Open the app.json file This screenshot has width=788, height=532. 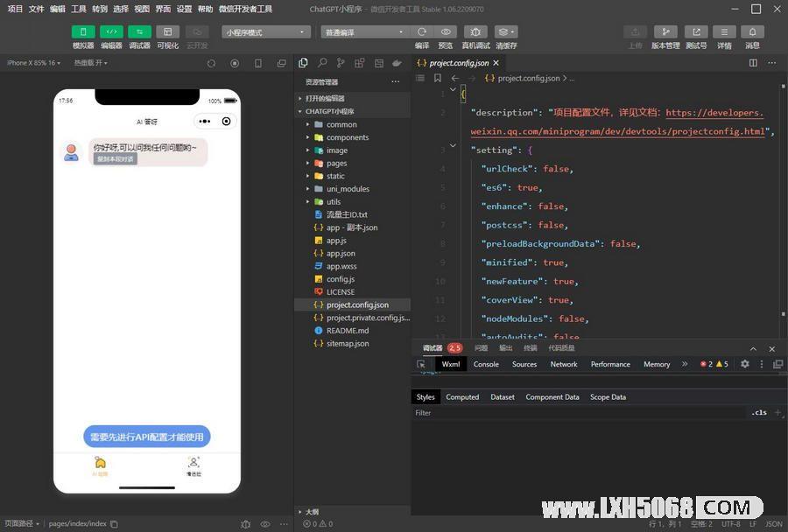[352, 253]
